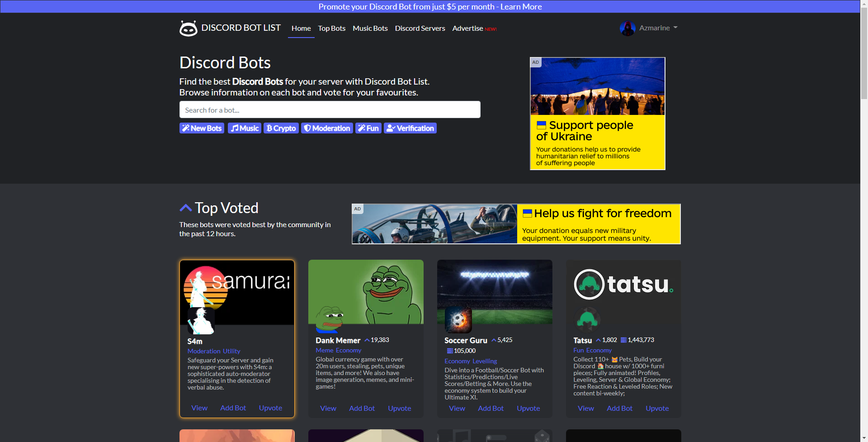
Task: Open the Advertise nav item
Action: (467, 28)
